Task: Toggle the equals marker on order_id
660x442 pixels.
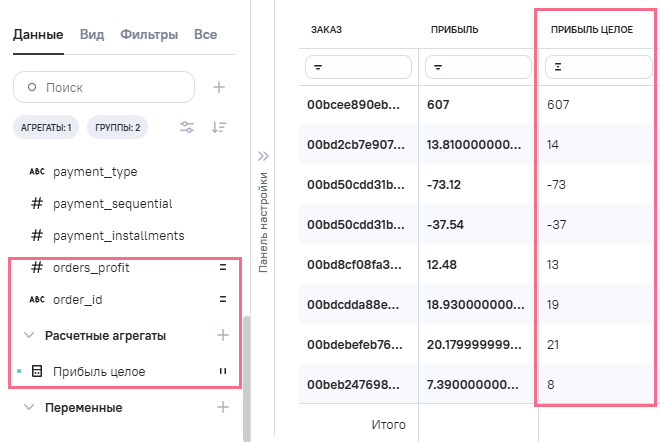Action: point(223,299)
